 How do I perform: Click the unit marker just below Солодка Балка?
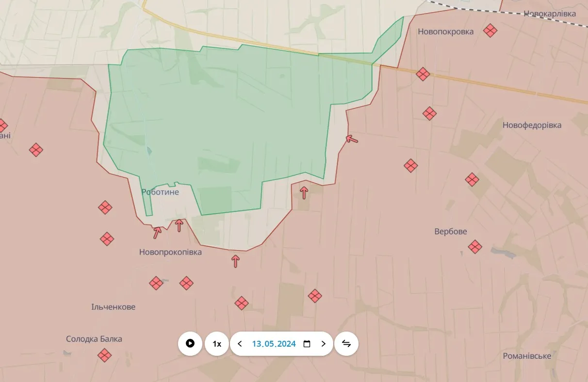point(104,355)
